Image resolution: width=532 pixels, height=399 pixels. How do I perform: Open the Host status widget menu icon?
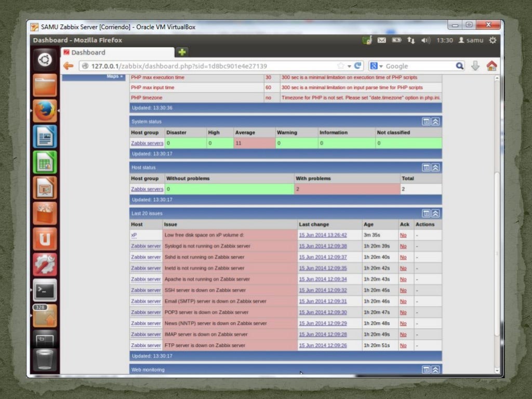(x=426, y=167)
